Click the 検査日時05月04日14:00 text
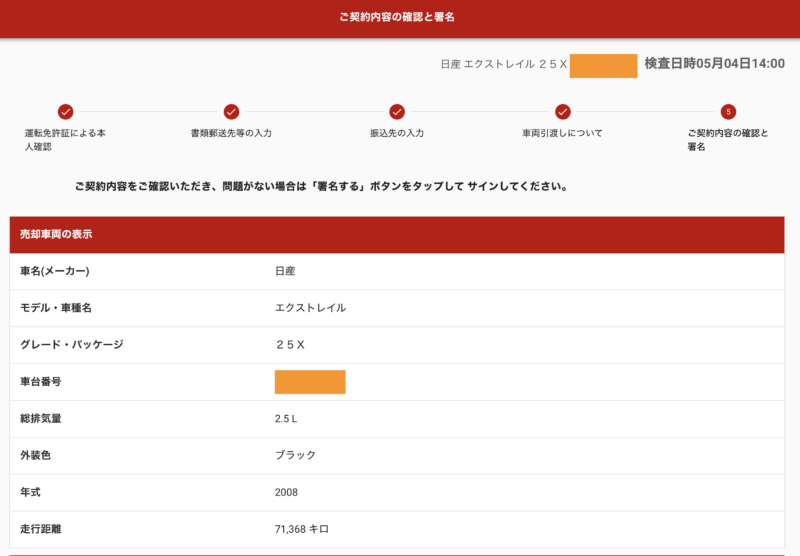 (x=714, y=63)
